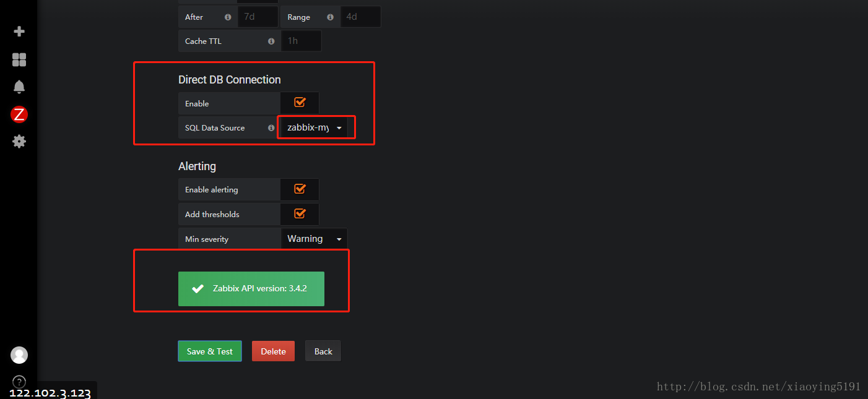Open the Alerting bell icon in sidebar
Viewport: 868px width, 399px height.
[x=19, y=87]
